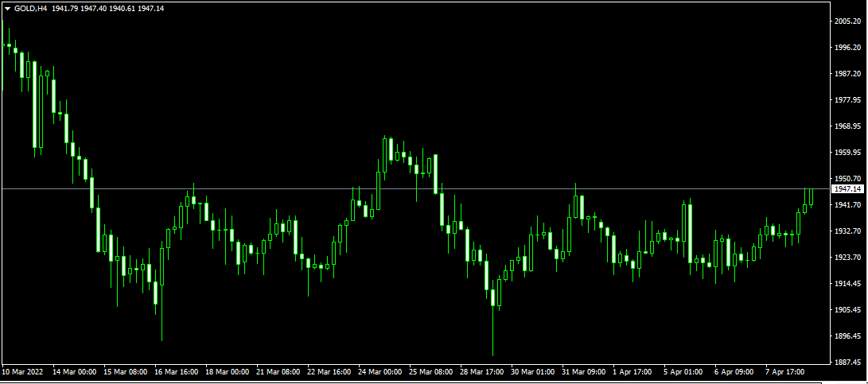Click the 7 Apr 17:00 time label
This screenshot has height=384, width=868.
tap(784, 371)
